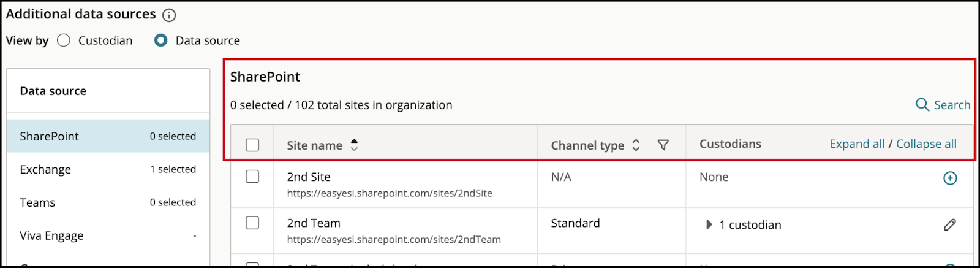Click the 2ndSite sharepoint URL
The image size is (980, 268).
[x=390, y=193]
